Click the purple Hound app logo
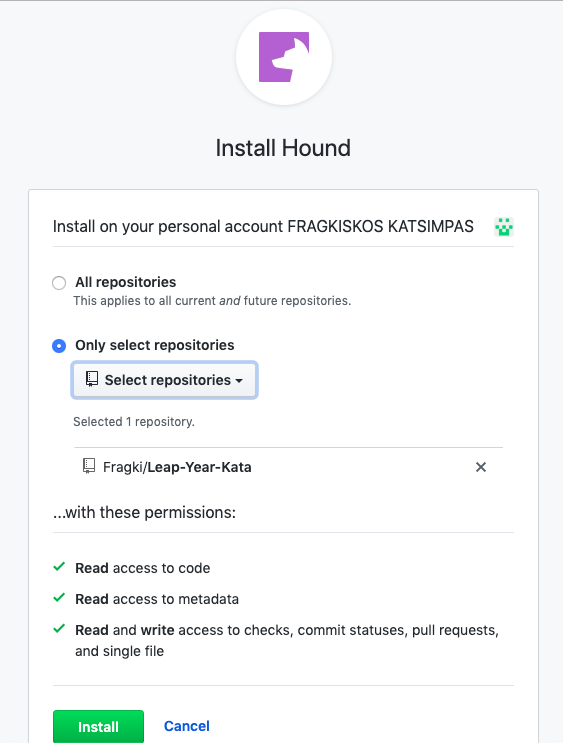563x743 pixels. click(x=284, y=57)
